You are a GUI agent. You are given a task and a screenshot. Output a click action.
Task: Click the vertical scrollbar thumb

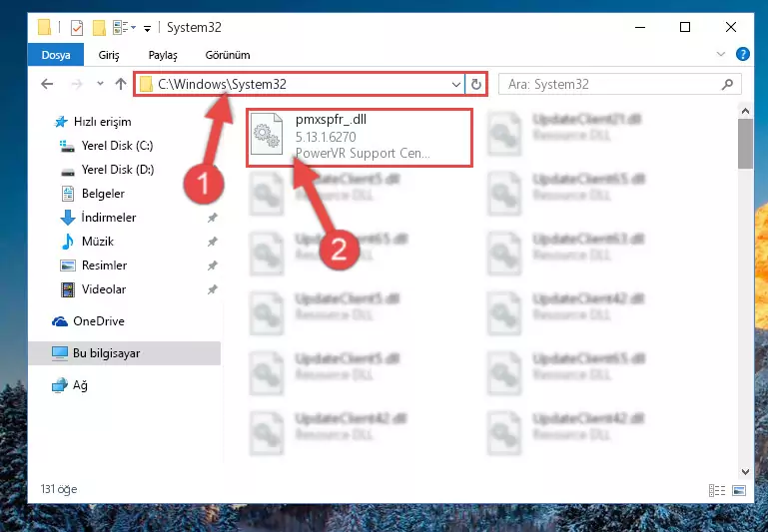click(745, 144)
